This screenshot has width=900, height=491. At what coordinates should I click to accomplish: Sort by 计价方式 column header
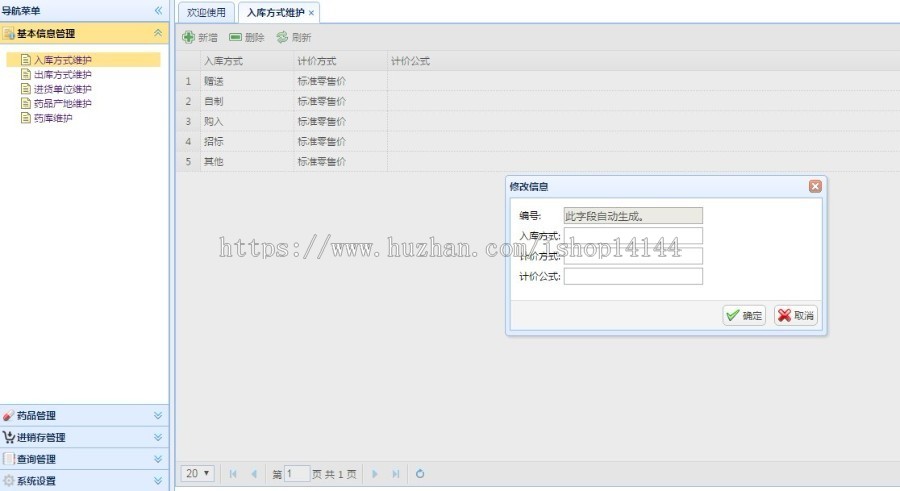(340, 61)
